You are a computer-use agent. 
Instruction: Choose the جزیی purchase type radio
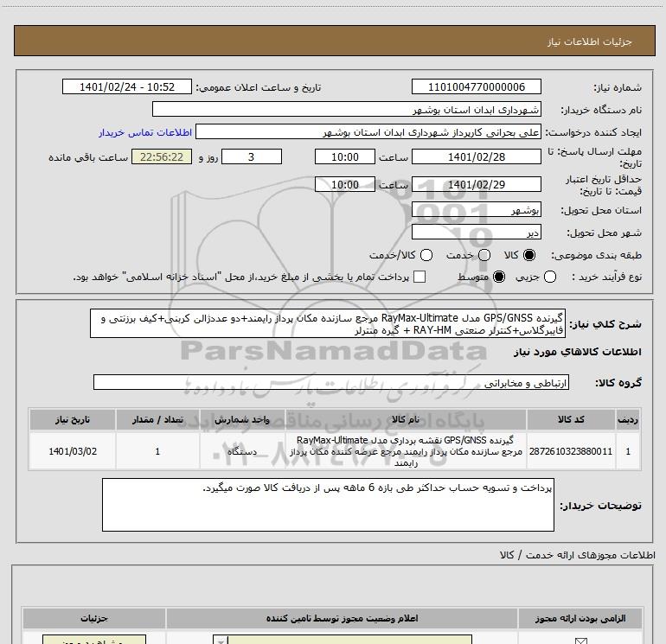(550, 277)
